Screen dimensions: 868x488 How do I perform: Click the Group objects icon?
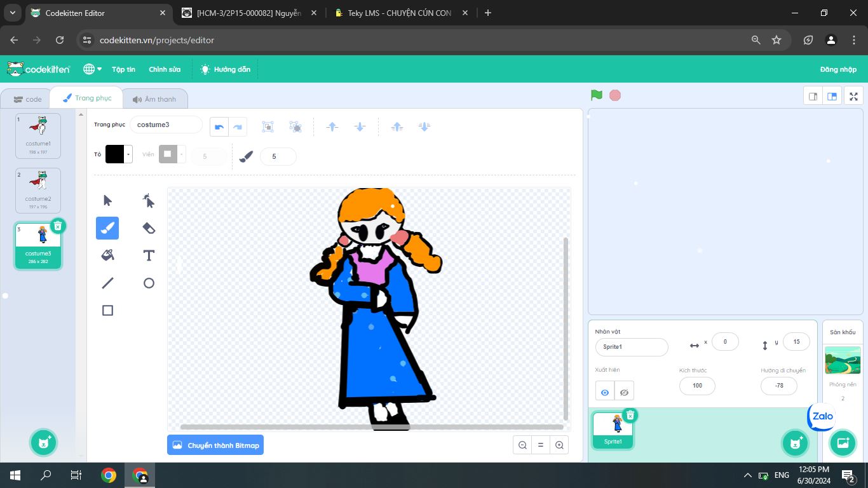pyautogui.click(x=268, y=126)
